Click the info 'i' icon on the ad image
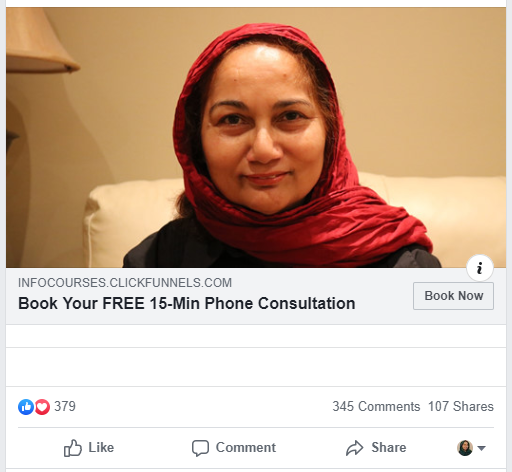The image size is (512, 472). [x=480, y=268]
